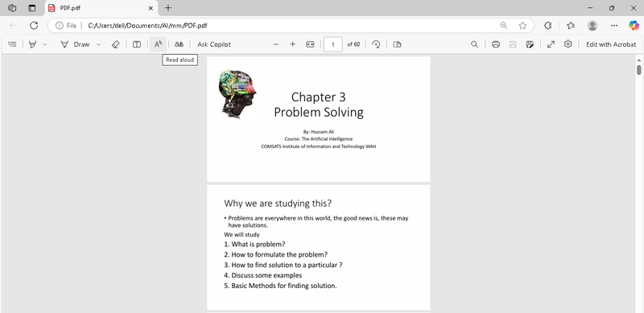The image size is (644, 313).
Task: Click the 'By: Hussam Ali' text
Action: point(319,132)
